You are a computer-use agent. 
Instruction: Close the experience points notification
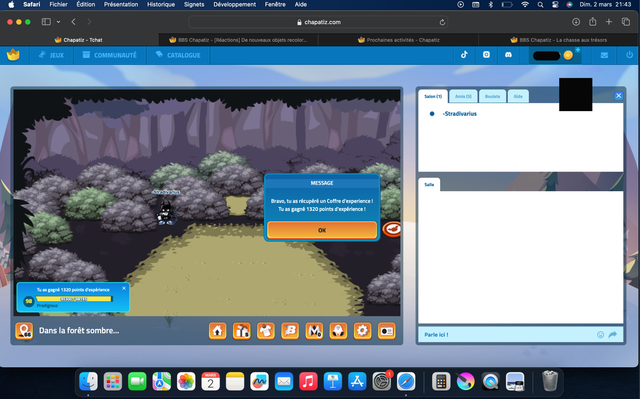point(124,288)
